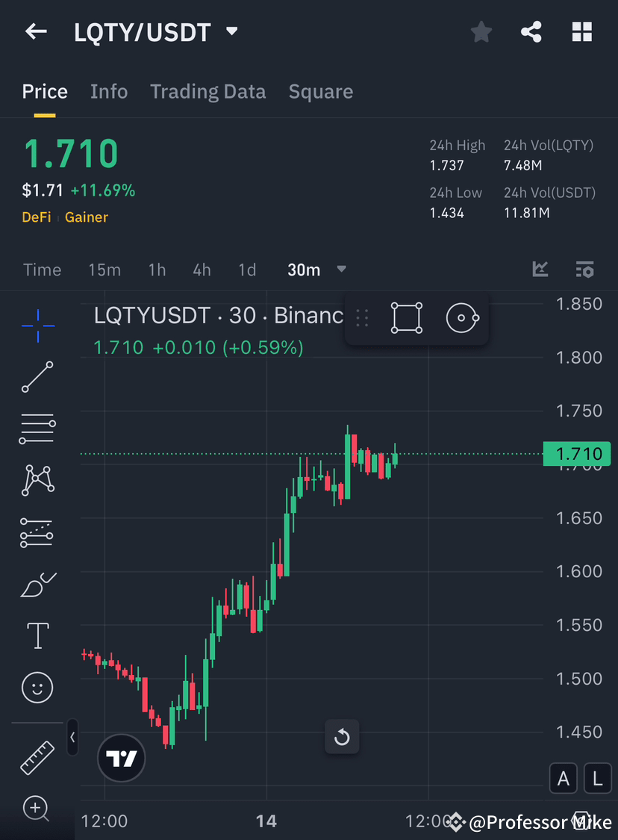Collapse the drawing tools sidebar

(72, 737)
